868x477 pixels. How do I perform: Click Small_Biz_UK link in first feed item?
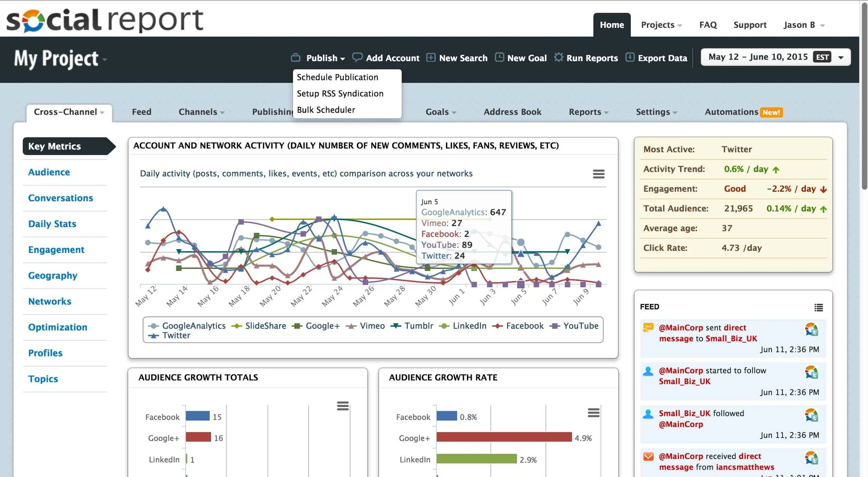click(731, 339)
